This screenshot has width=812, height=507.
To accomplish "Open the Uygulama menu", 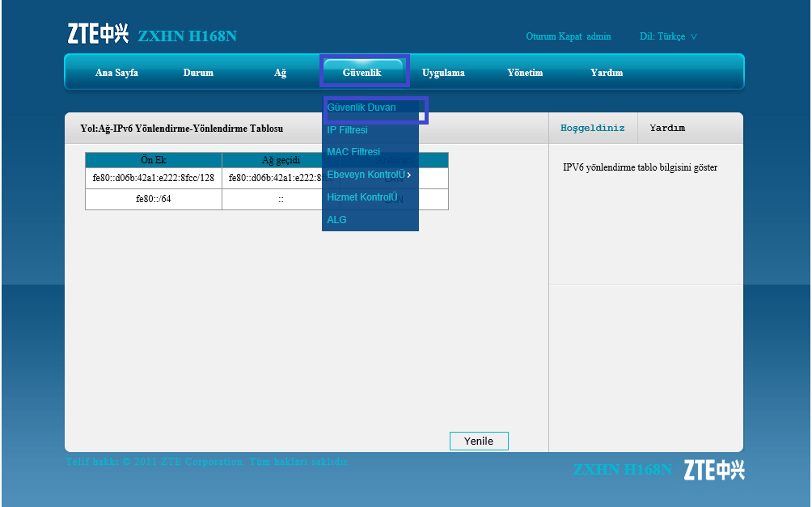I will point(443,73).
